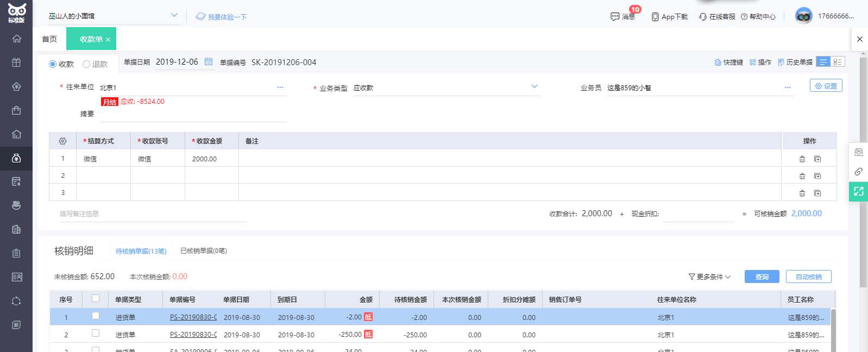Click the 现金折扣 input field
Viewport: 868px width, 352px height.
tap(698, 214)
